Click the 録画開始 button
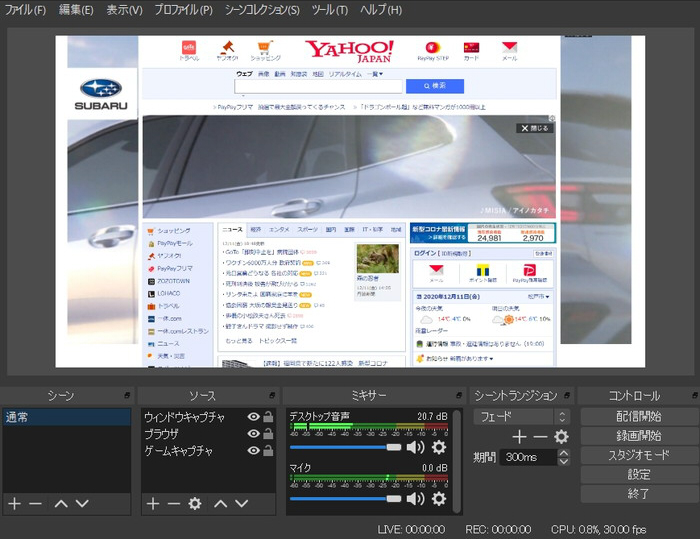 [638, 436]
